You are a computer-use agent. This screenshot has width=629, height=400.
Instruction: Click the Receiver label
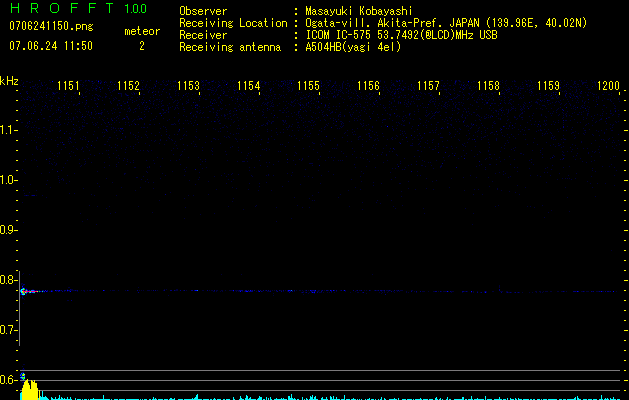coord(203,35)
